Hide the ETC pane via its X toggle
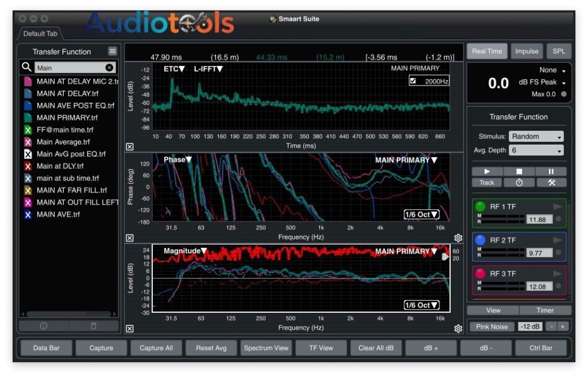 [x=130, y=146]
